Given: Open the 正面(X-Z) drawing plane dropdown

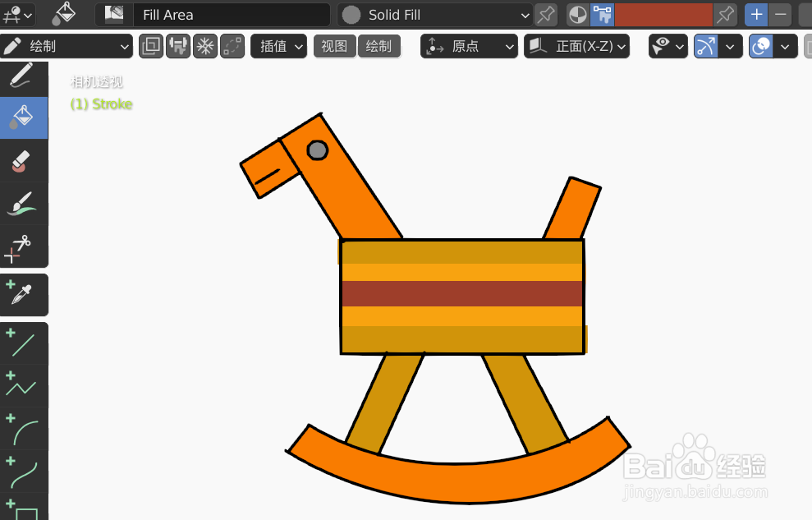Looking at the screenshot, I should click(577, 47).
